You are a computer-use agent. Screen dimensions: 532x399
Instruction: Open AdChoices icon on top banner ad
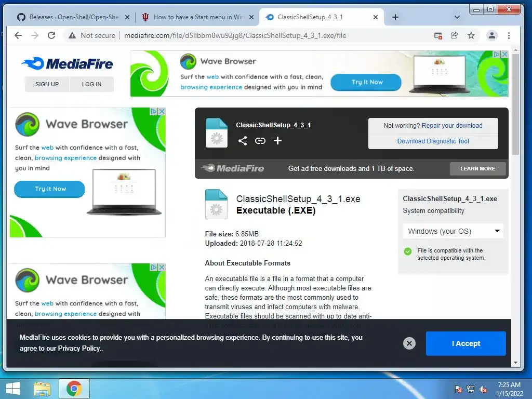[497, 54]
